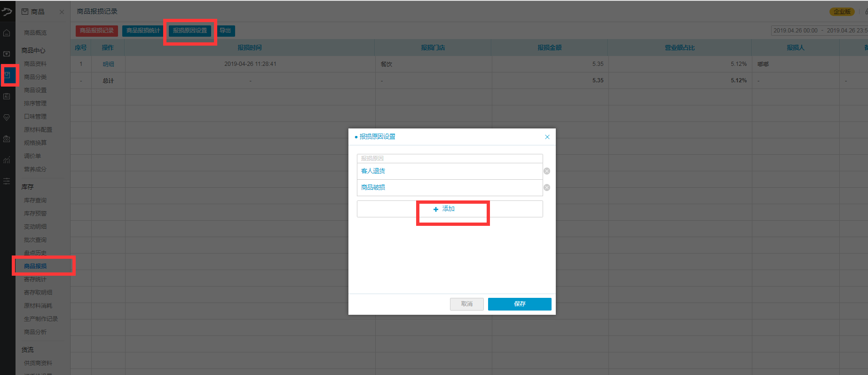Click the 报损时间 column header

coord(250,48)
